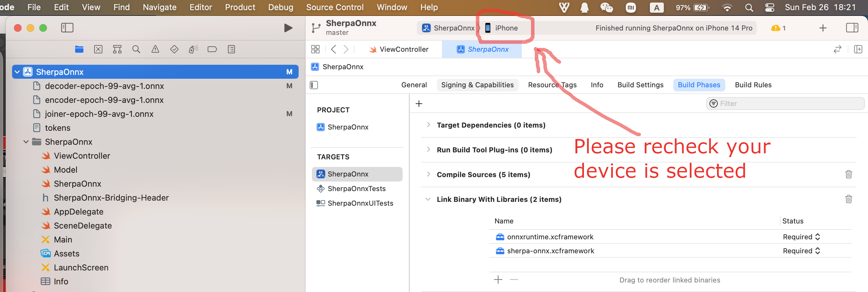
Task: Click the SherpaOnnx jump bar breadcrumb
Action: pos(337,67)
